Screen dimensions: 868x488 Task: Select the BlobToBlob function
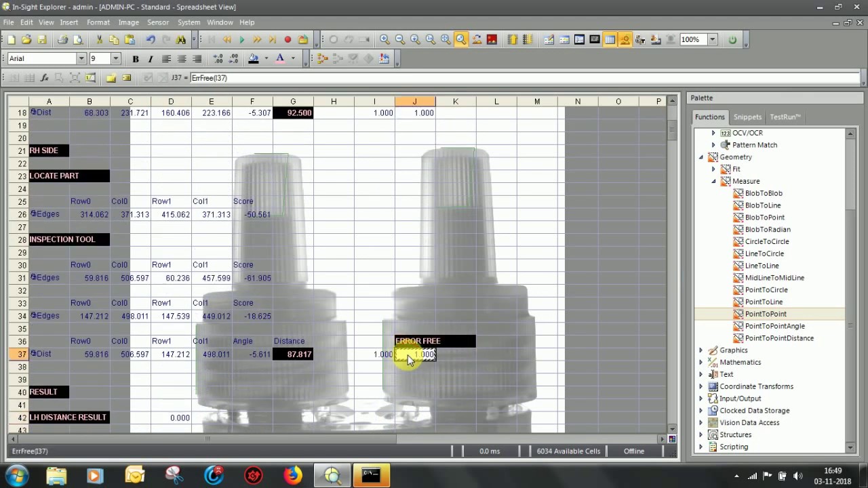(x=763, y=193)
